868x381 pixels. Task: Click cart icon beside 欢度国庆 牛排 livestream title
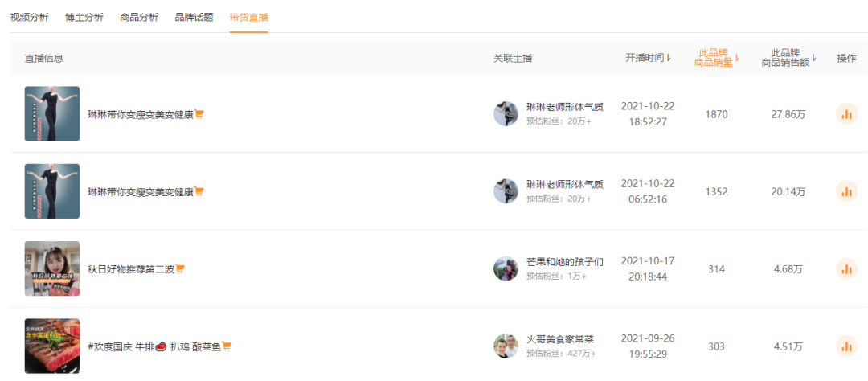pyautogui.click(x=227, y=346)
